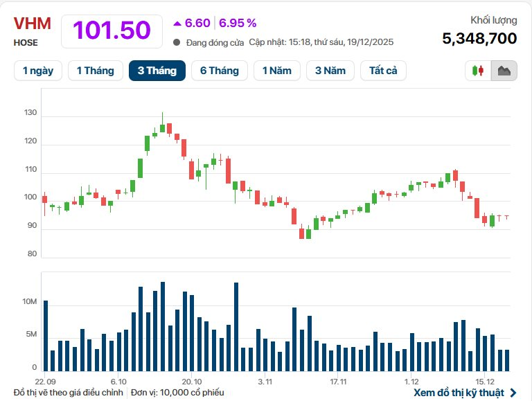Show the 1 Năm price history
Screen dimensions: 532x401
point(277,71)
